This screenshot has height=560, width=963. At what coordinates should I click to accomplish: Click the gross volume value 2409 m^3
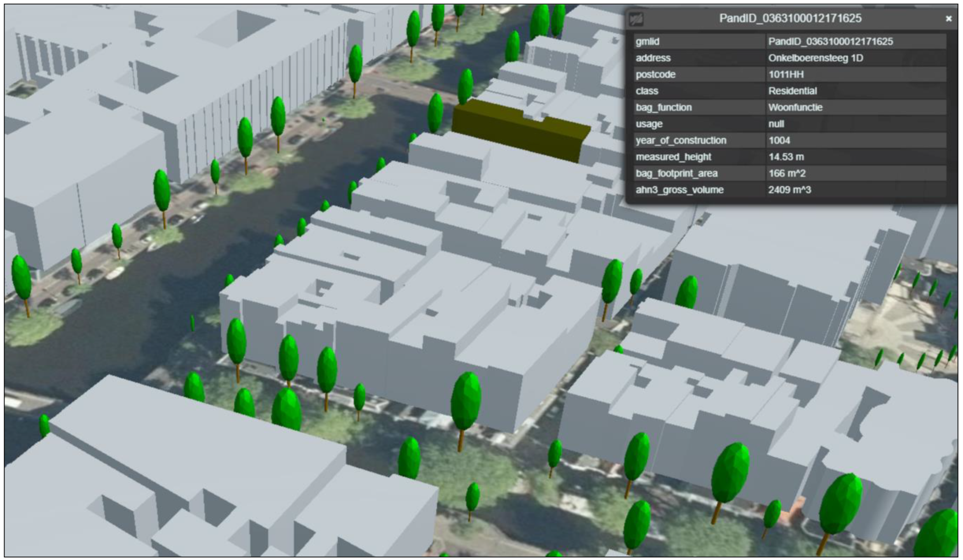(789, 190)
